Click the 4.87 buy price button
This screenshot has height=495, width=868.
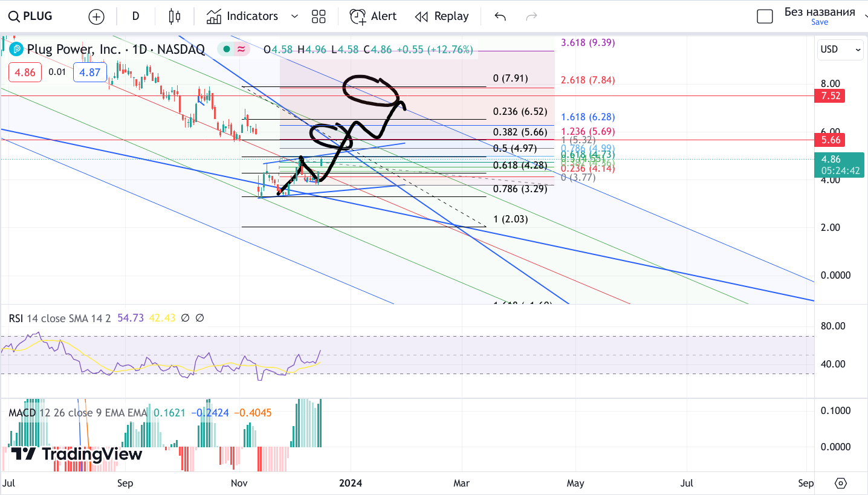click(90, 73)
